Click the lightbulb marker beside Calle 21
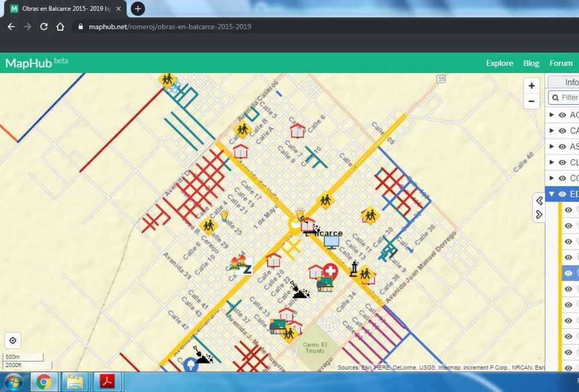This screenshot has height=392, width=579. coord(224,216)
